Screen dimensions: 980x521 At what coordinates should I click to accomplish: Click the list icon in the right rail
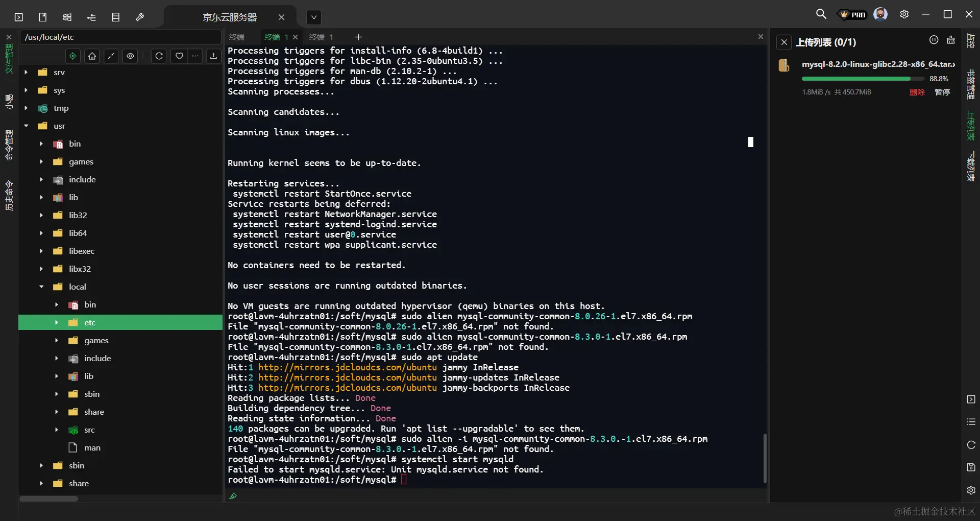tap(971, 422)
